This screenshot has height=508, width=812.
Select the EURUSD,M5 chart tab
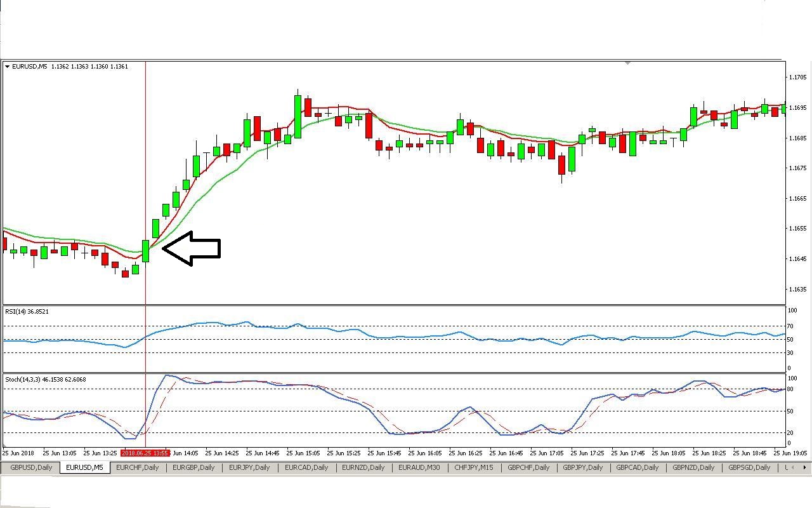pos(84,467)
